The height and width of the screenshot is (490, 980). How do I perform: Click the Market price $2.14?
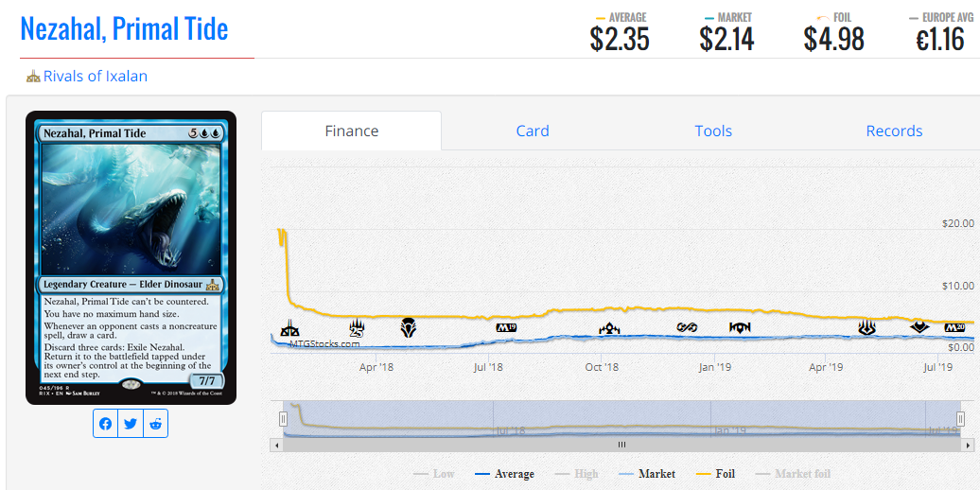click(x=726, y=40)
